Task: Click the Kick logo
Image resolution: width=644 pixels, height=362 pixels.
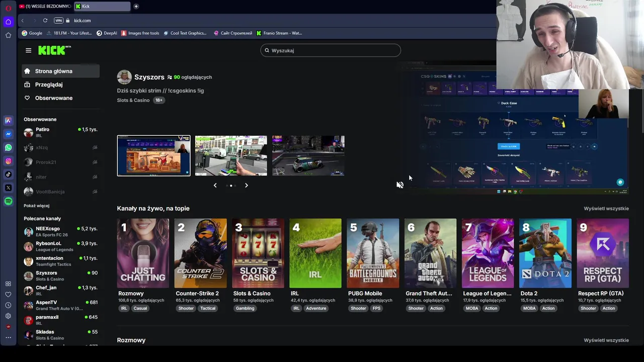Action: [x=54, y=50]
